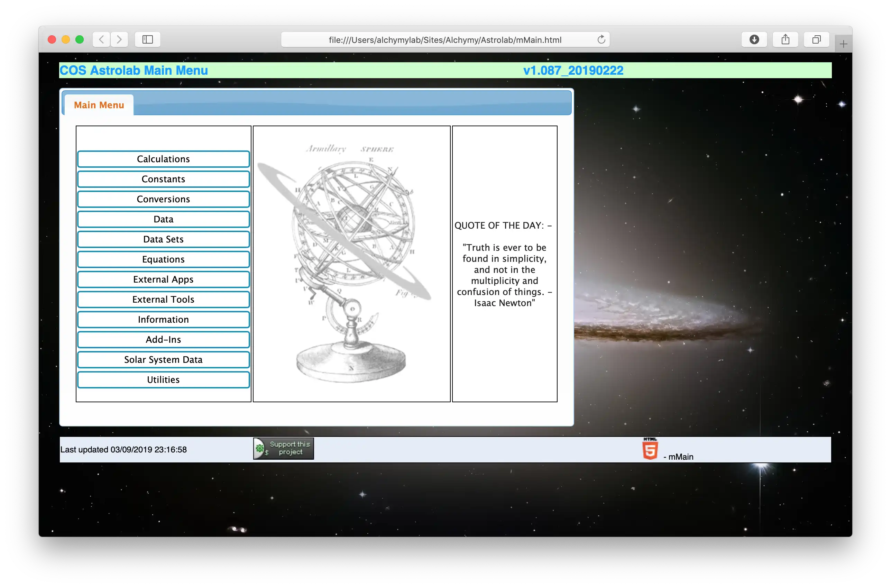Click the browser address bar input
The image size is (891, 588).
[x=445, y=40]
